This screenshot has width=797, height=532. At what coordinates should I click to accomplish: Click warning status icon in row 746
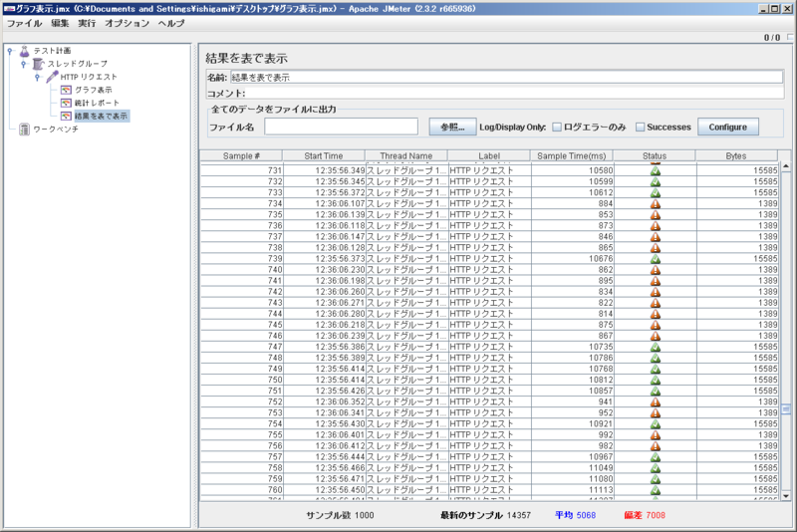tap(656, 336)
